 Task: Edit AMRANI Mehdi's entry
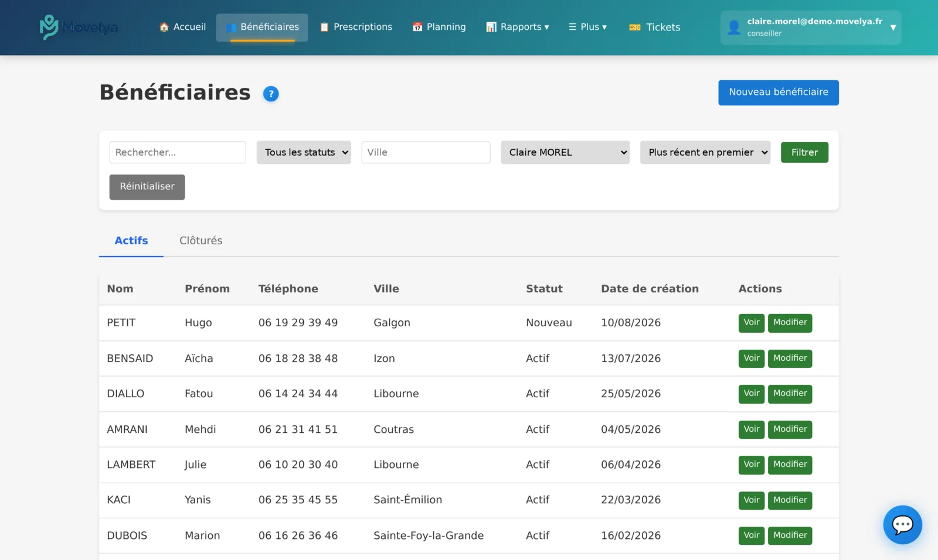[x=790, y=429]
